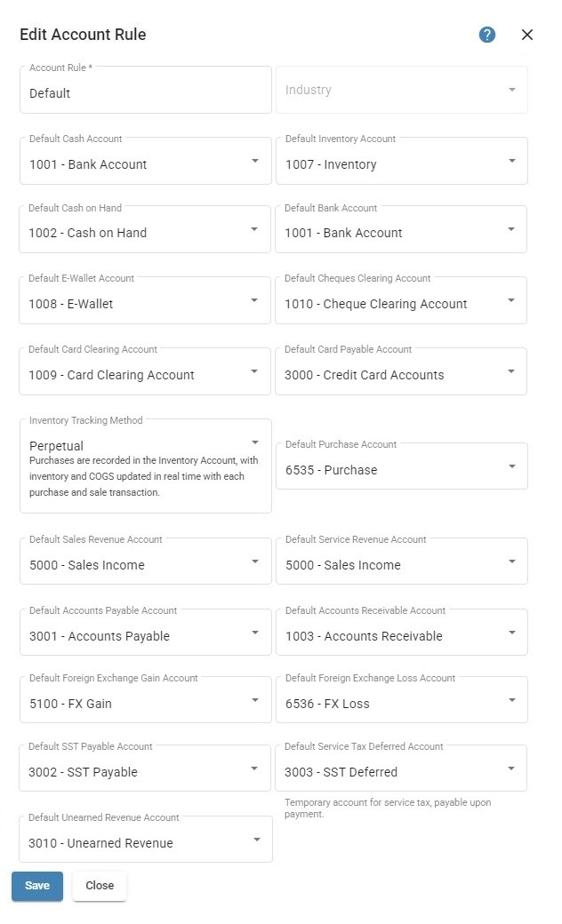Expand the Industry dropdown

coord(402,90)
